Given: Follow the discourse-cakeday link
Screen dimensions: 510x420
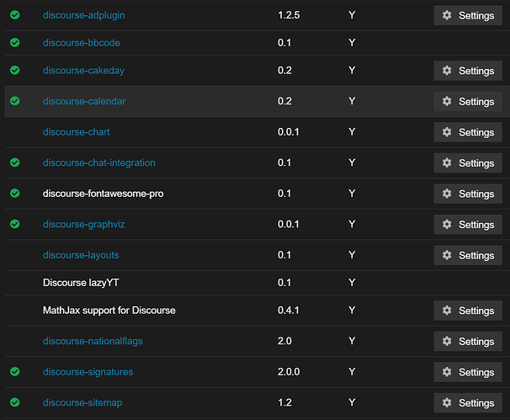Looking at the screenshot, I should [83, 71].
